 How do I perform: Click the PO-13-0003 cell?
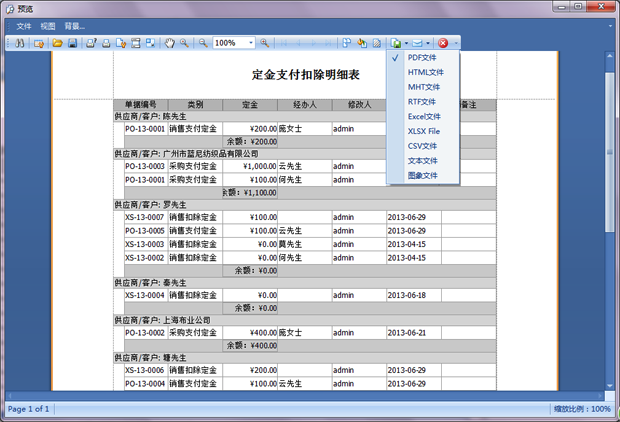click(x=145, y=167)
